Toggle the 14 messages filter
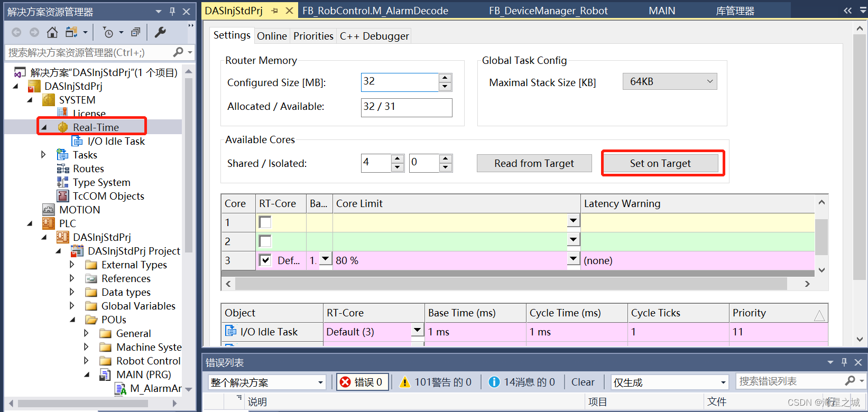 [x=522, y=382]
